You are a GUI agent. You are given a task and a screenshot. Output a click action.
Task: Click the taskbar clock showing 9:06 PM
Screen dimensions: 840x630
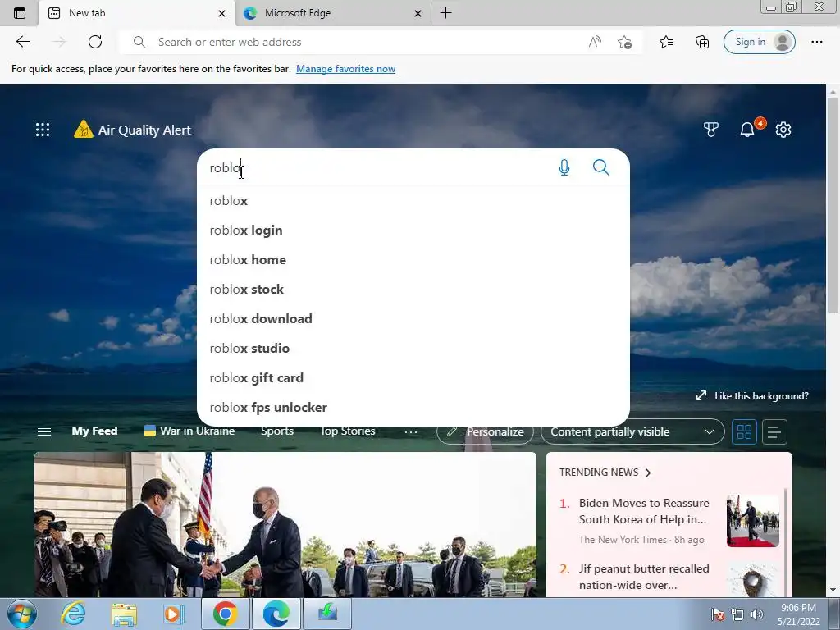(x=798, y=614)
